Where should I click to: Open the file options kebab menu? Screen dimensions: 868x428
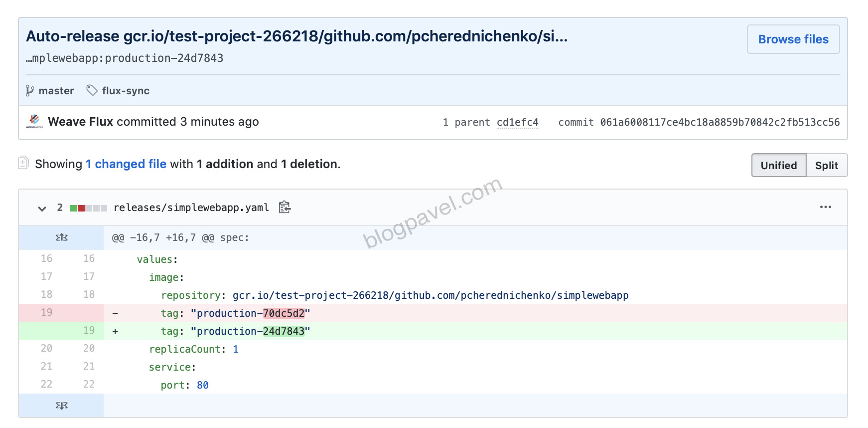tap(826, 207)
